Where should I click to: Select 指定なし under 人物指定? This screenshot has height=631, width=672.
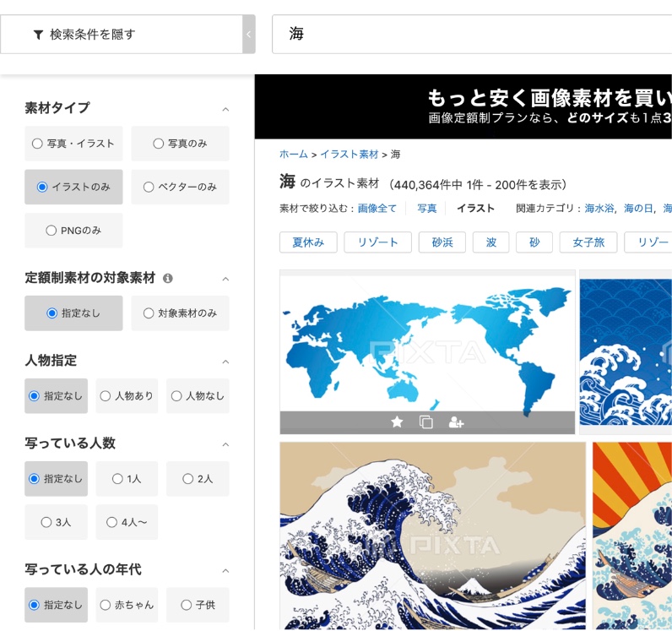click(x=57, y=396)
